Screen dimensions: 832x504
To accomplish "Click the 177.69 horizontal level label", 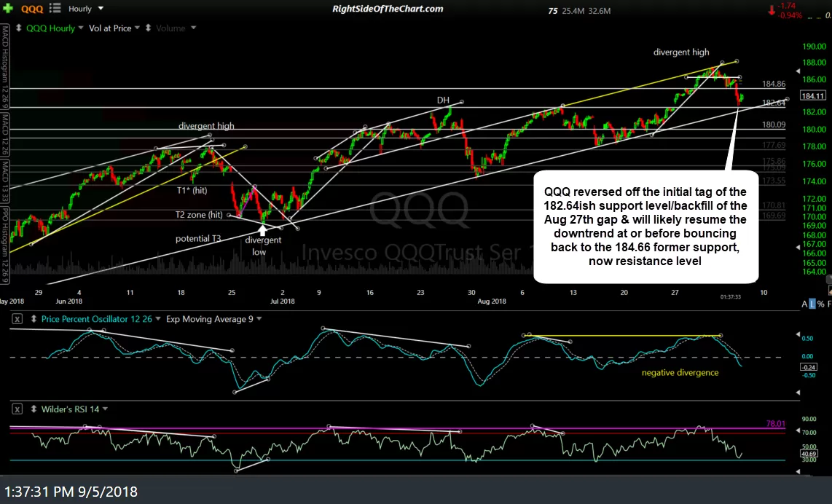I will coord(774,145).
